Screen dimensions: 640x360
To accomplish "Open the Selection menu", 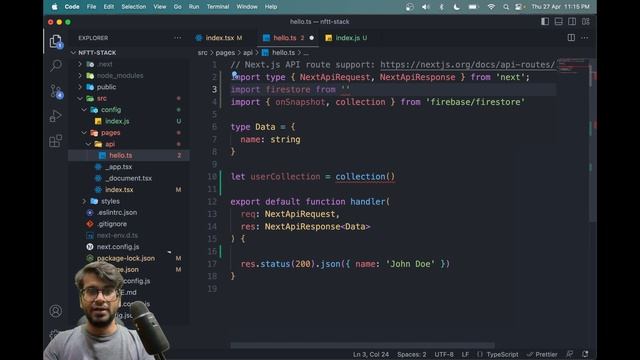I will click(x=133, y=7).
